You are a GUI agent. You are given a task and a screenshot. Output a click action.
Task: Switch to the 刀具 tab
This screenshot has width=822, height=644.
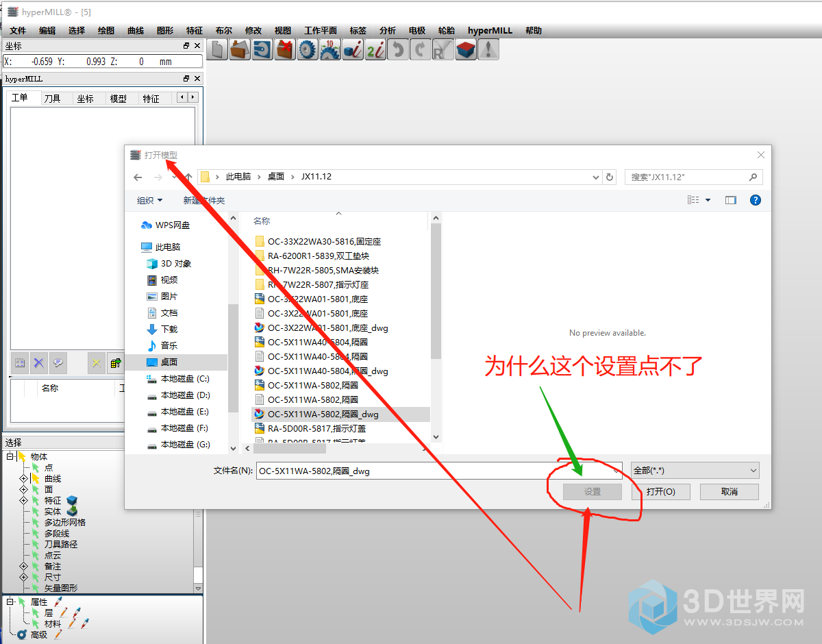[x=53, y=98]
